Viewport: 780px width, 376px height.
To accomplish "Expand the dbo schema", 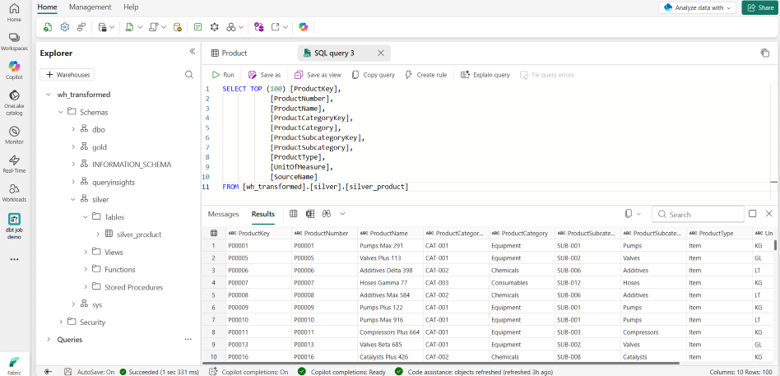I will (x=73, y=129).
